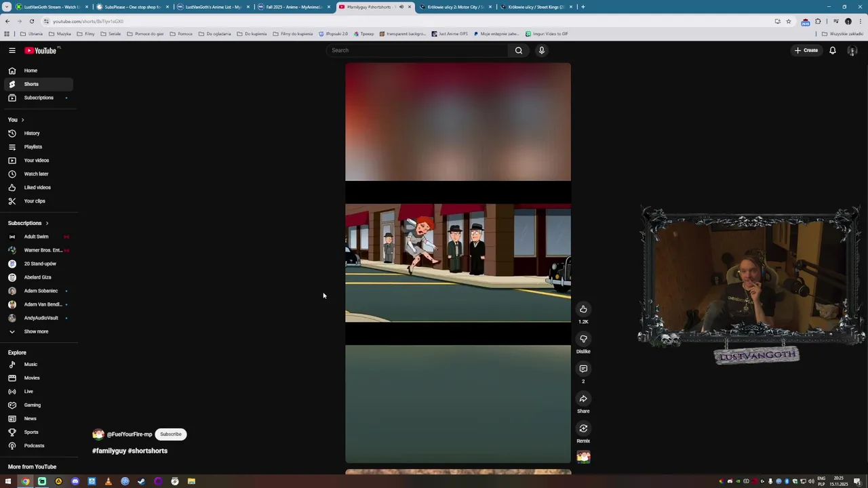
Task: Open the YouTube account avatar menu
Action: tap(852, 50)
